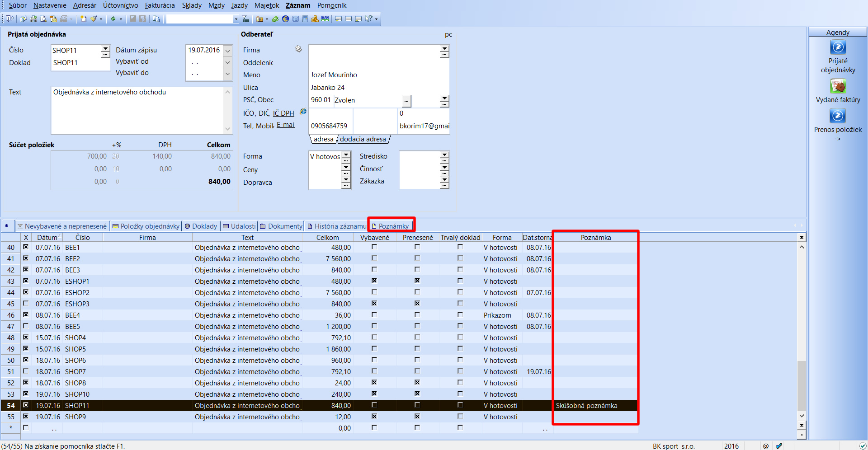Create a new record with toolbar icon
This screenshot has height=450, width=868.
(83, 19)
